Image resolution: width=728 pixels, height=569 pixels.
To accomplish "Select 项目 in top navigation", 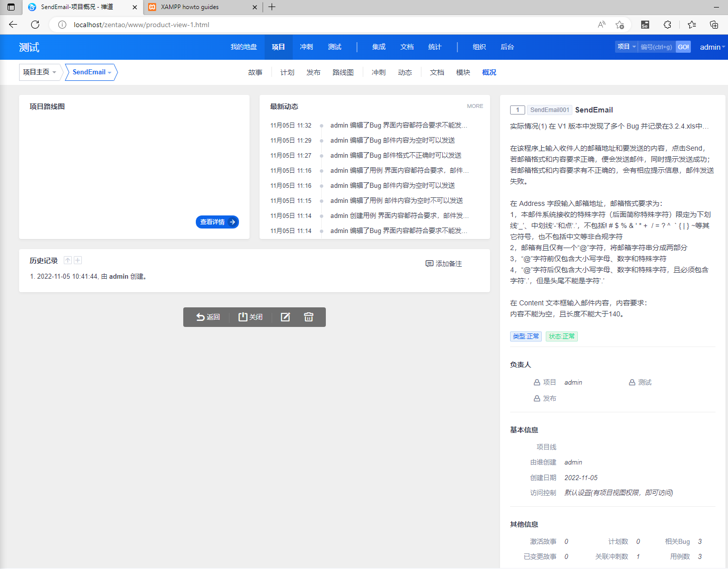I will pos(278,47).
